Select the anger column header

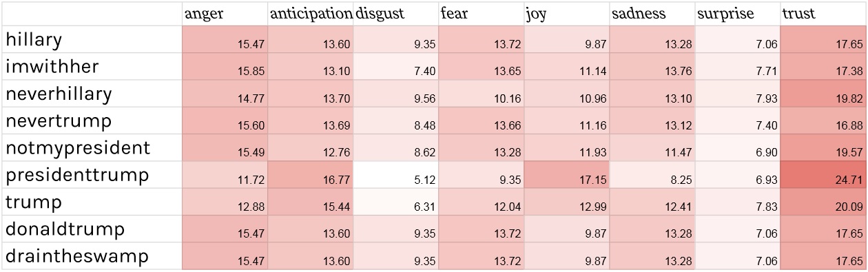[225, 14]
